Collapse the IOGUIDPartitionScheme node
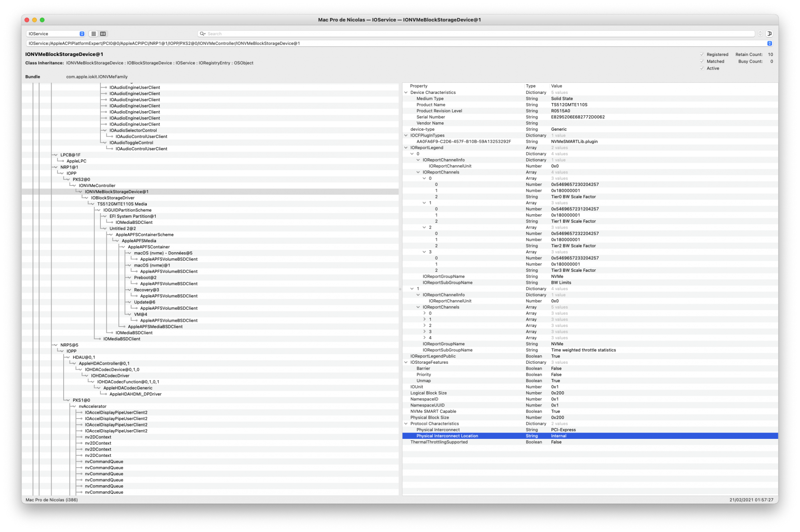 [99, 210]
